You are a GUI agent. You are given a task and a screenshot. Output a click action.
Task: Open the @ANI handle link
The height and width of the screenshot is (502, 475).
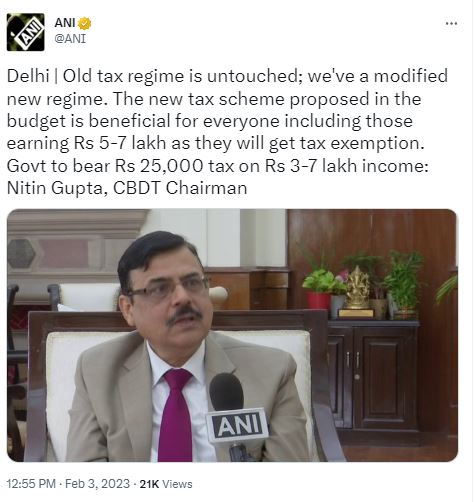click(70, 39)
